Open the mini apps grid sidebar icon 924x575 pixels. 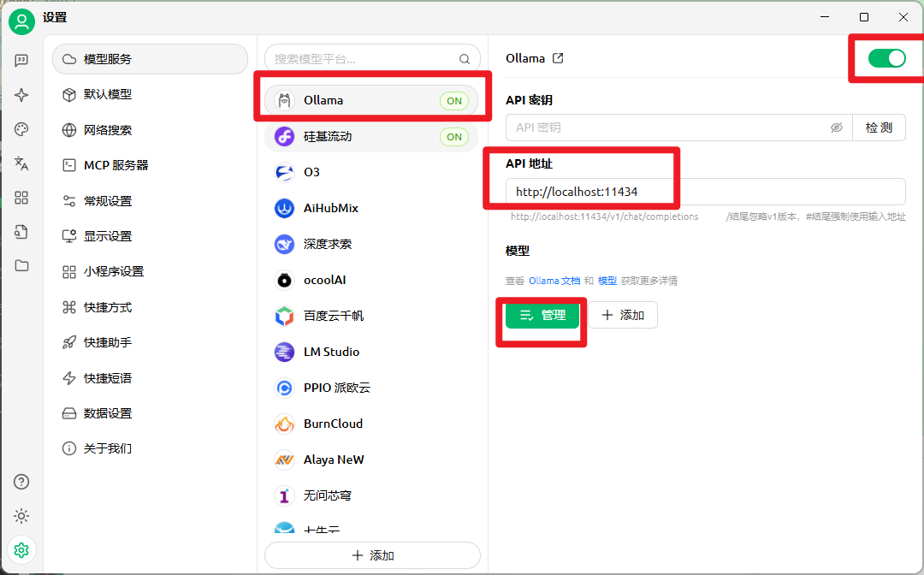pyautogui.click(x=21, y=198)
